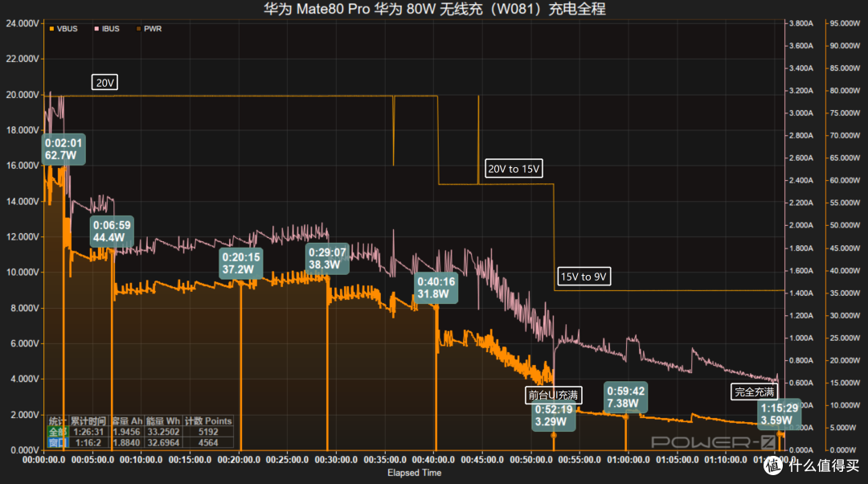Click the 完全充满 annotation label

pyautogui.click(x=754, y=392)
